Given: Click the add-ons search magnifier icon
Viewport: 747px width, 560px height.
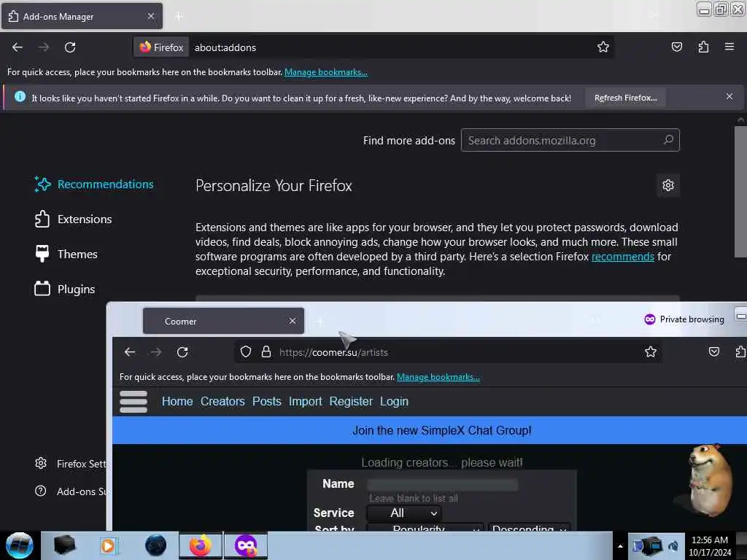Looking at the screenshot, I should (668, 139).
